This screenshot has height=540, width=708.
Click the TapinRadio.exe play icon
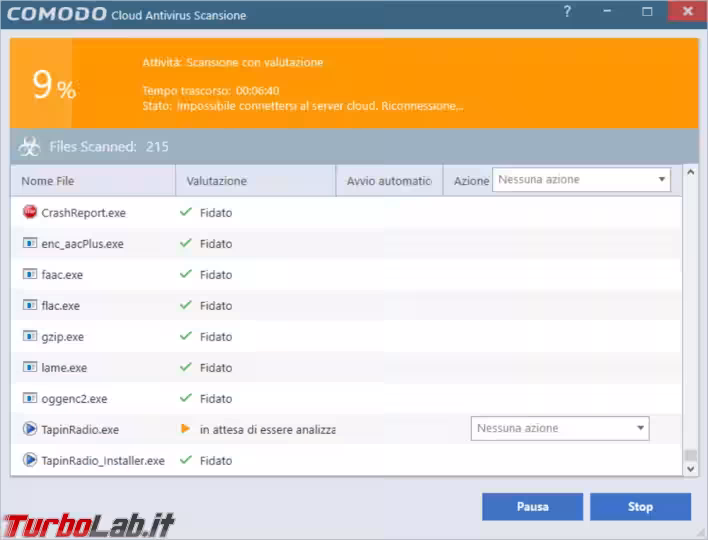(x=30, y=428)
